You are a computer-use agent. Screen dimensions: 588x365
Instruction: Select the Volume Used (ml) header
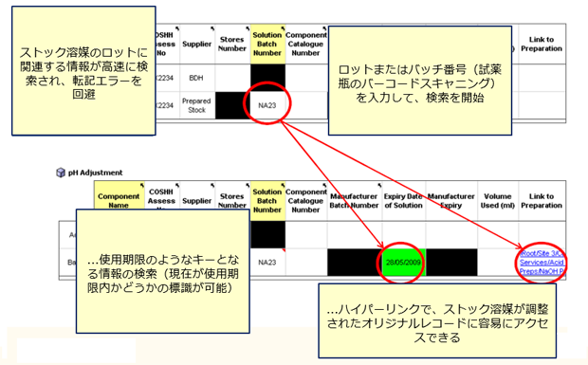498,200
